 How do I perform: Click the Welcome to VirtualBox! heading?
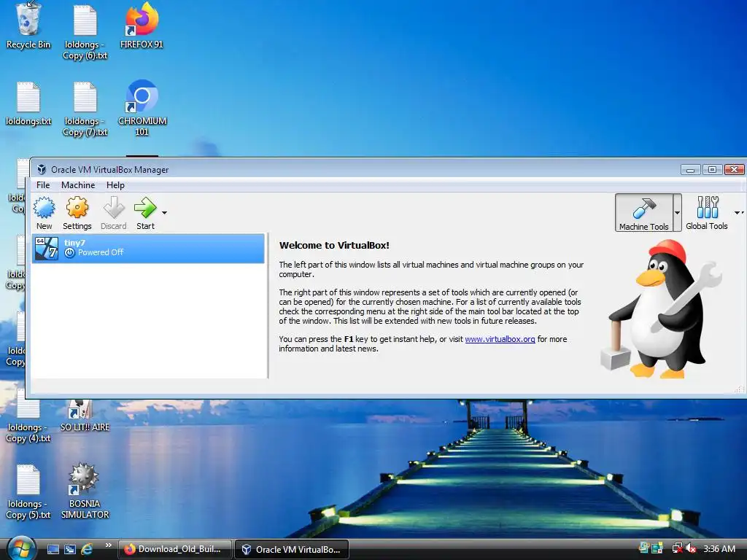click(x=334, y=245)
